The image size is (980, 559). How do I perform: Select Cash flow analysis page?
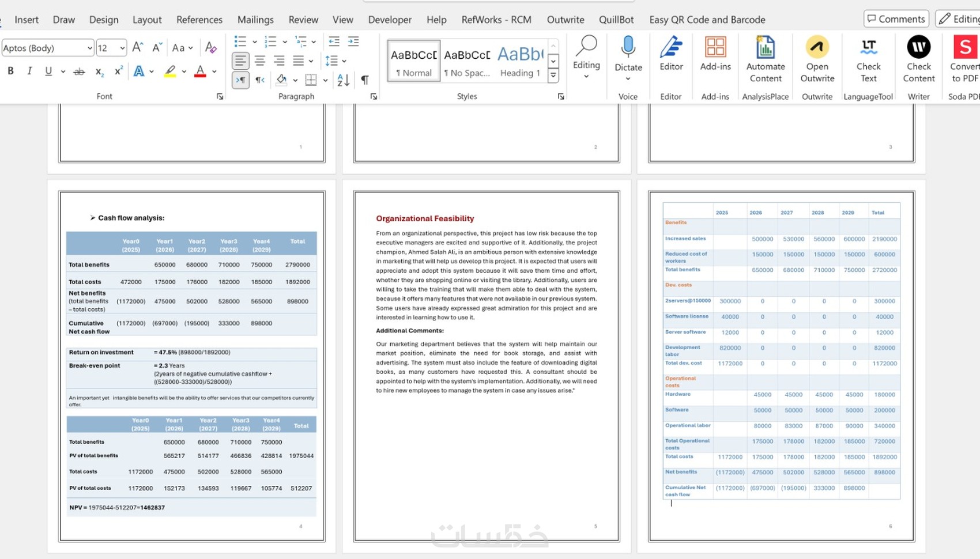click(192, 367)
